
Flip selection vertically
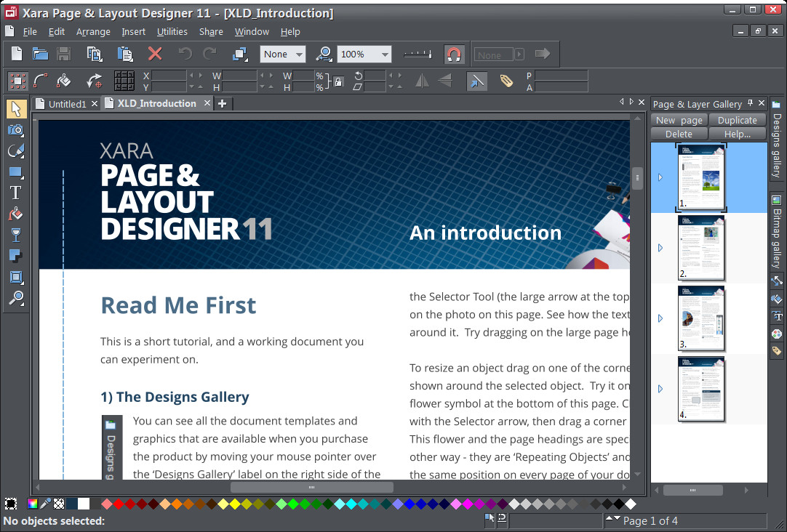pyautogui.click(x=445, y=81)
